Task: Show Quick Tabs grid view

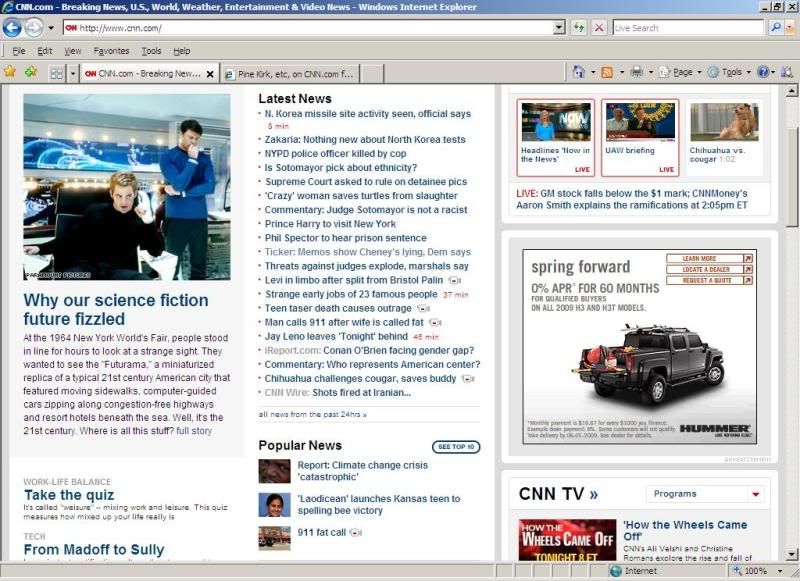Action: point(57,73)
